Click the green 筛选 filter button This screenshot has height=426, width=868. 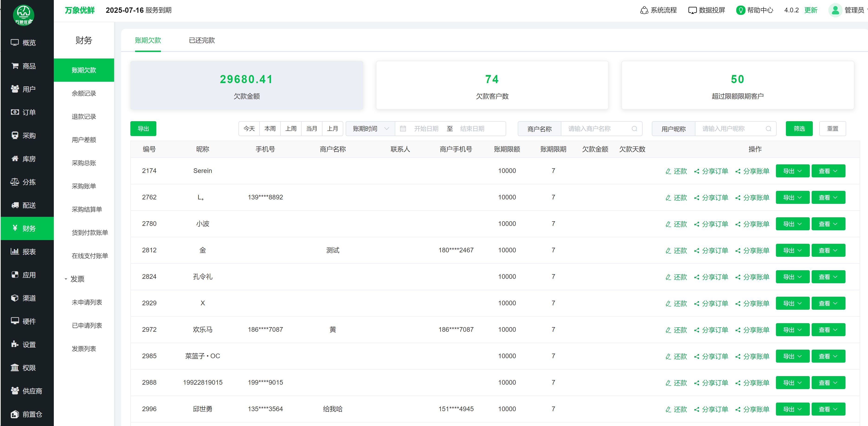799,129
